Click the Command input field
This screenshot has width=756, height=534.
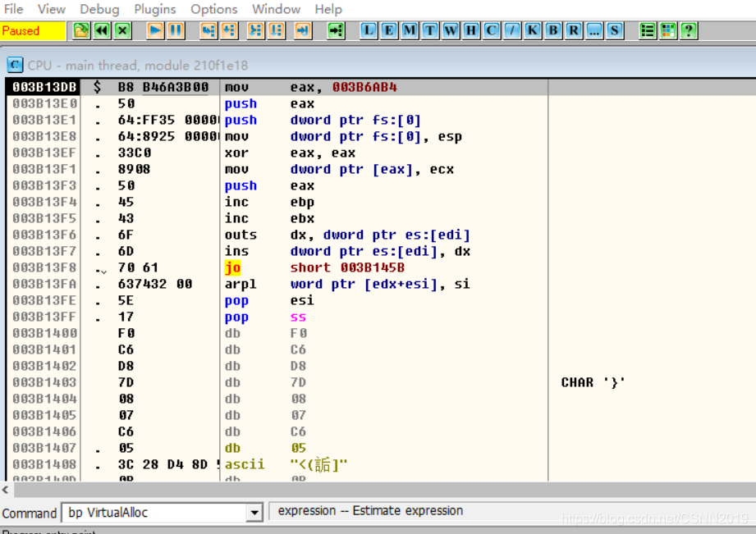pos(154,513)
